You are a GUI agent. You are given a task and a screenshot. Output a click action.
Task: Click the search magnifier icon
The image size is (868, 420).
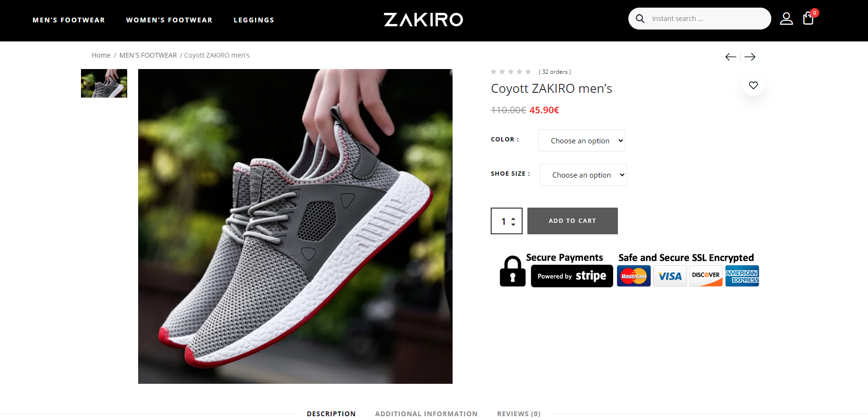[640, 19]
